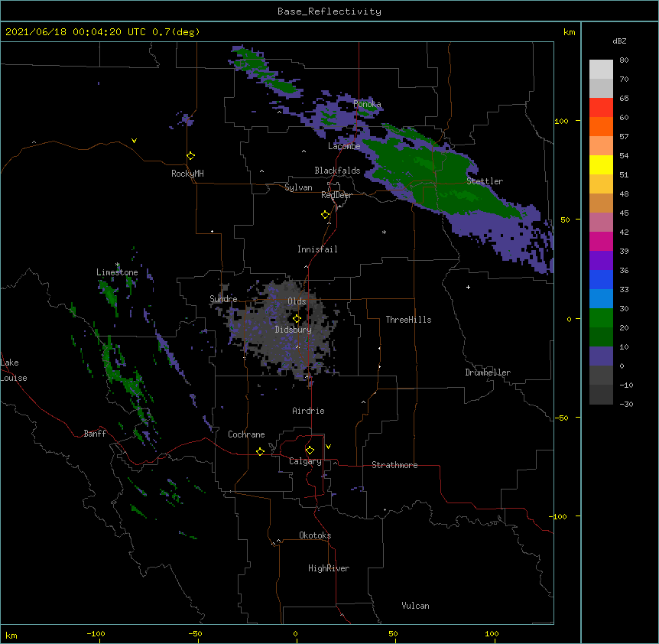The height and width of the screenshot is (644, 659).
Task: Click the Airdrie city label
Action: [x=309, y=411]
